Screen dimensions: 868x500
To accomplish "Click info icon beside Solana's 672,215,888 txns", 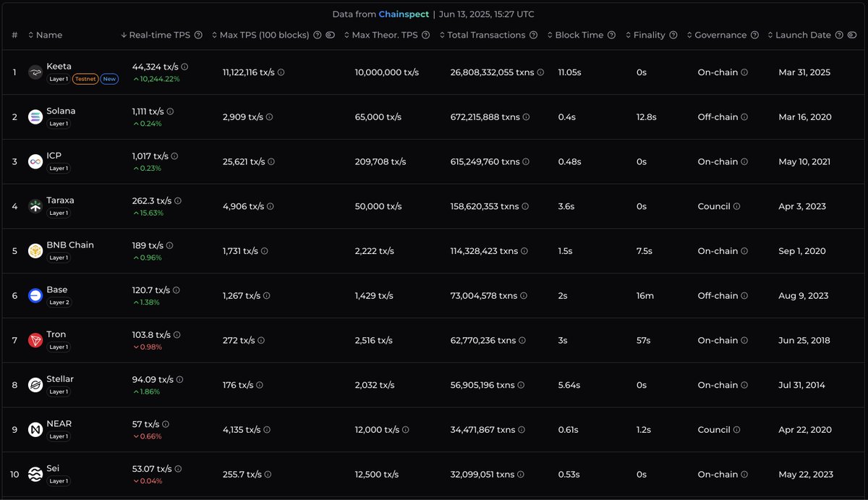I will pos(526,117).
